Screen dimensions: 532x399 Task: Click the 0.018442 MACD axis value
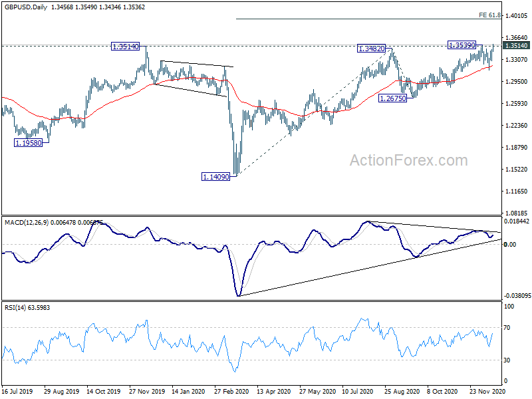(x=517, y=221)
